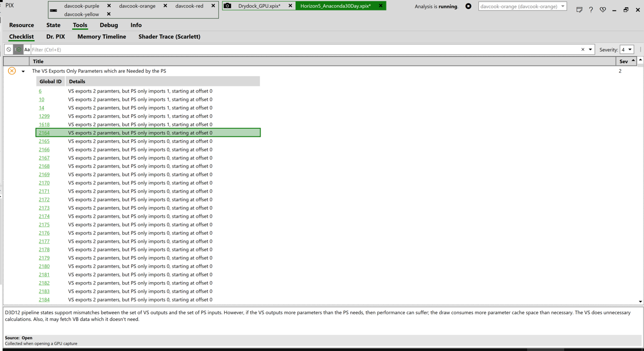Clear the filter text with the X

click(583, 50)
